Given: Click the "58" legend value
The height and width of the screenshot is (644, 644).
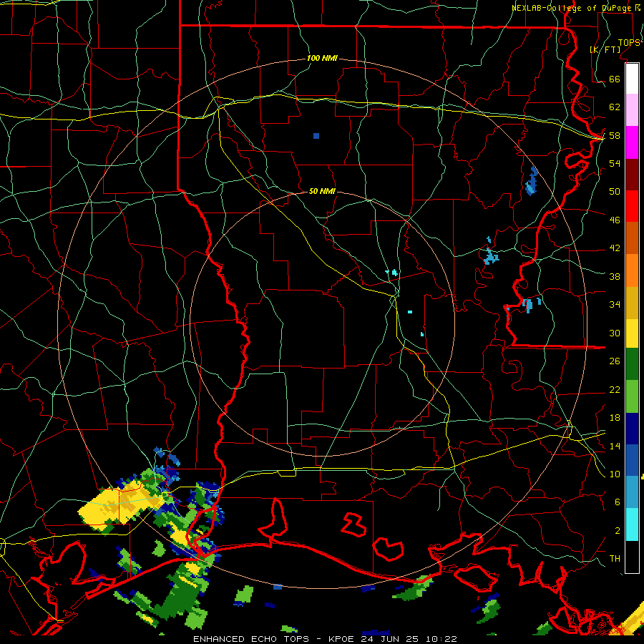Looking at the screenshot, I should 615,135.
